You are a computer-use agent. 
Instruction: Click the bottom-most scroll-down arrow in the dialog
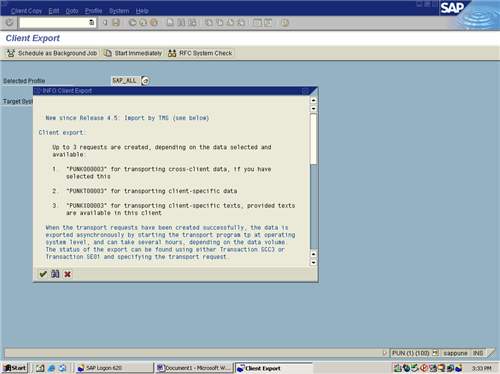313,262
